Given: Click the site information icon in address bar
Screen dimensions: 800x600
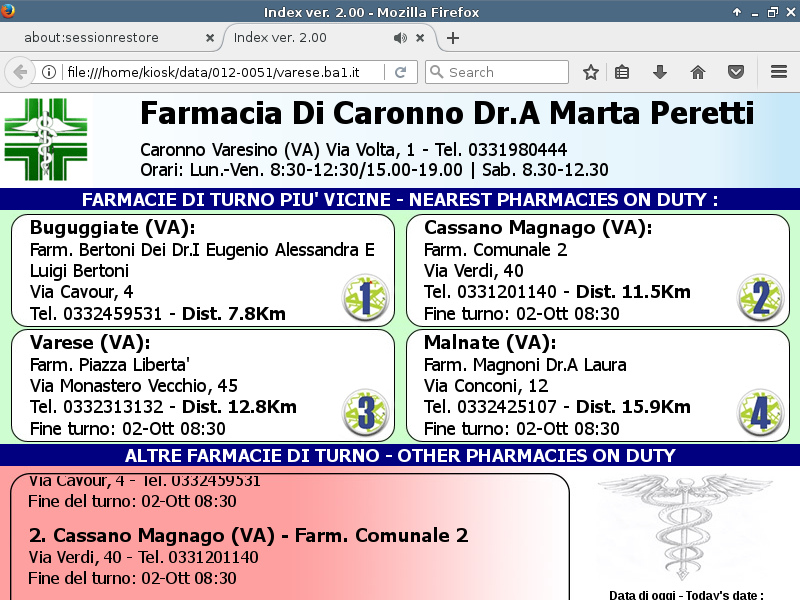Looking at the screenshot, I should click(48, 72).
